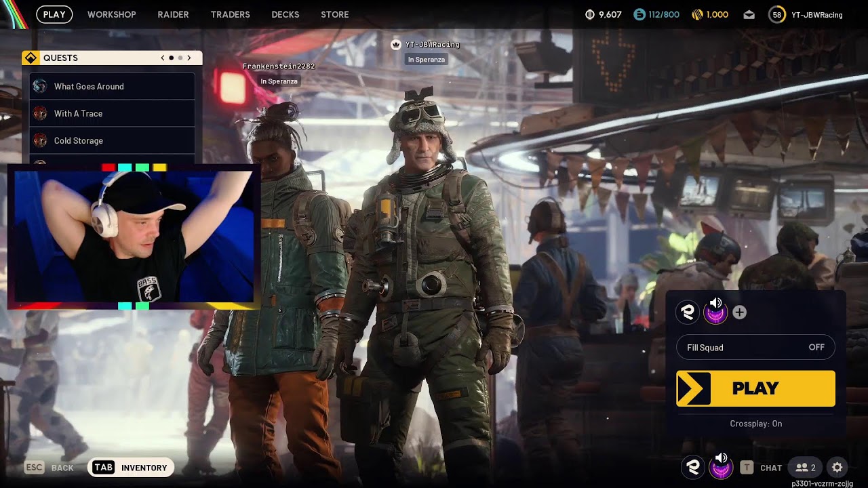Screen dimensions: 868x488
Task: Click the bottom bar teammate voice avatar
Action: point(721,467)
